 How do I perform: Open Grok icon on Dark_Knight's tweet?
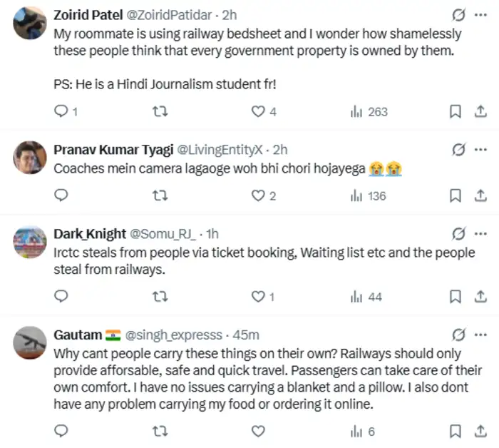pos(460,234)
